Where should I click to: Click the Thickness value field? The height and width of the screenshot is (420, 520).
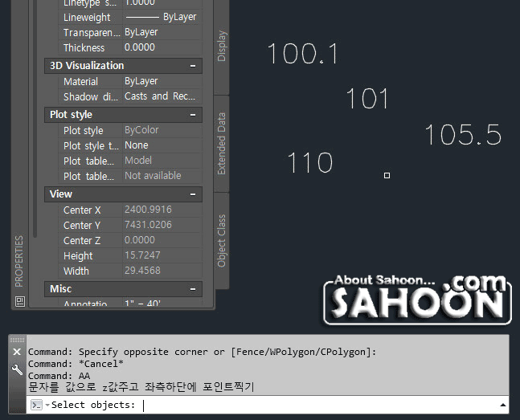[x=161, y=47]
